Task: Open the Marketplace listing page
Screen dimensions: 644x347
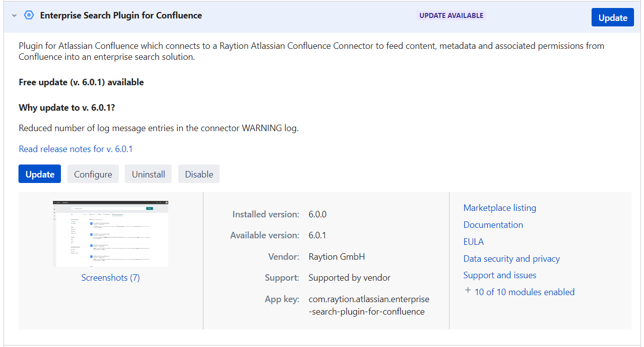Action: click(500, 207)
